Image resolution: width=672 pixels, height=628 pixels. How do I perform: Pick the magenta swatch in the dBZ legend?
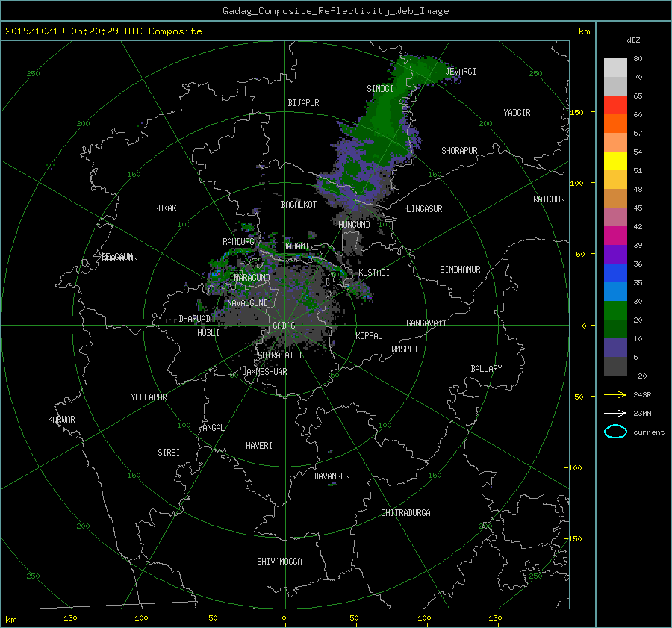[615, 236]
